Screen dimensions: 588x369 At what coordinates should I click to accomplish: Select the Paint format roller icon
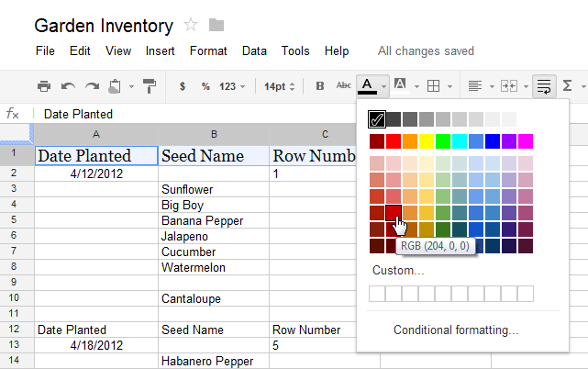[x=150, y=86]
